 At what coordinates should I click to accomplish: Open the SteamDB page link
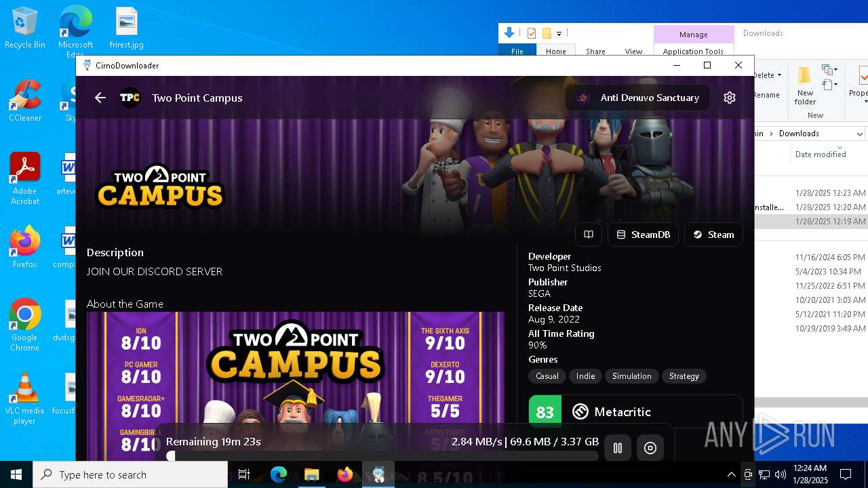643,235
